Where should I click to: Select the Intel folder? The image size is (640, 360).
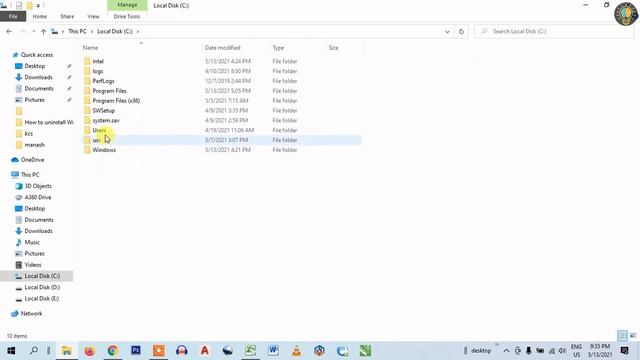tap(98, 61)
